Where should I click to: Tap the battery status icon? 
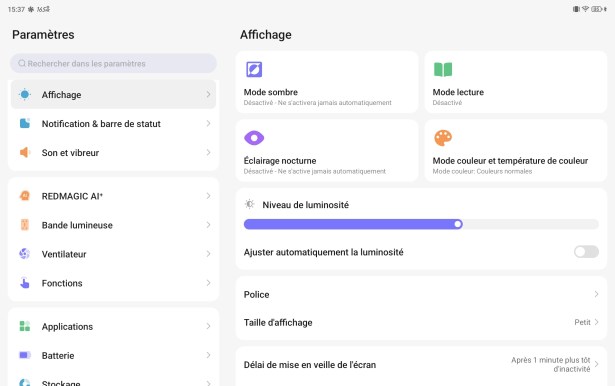(596, 9)
